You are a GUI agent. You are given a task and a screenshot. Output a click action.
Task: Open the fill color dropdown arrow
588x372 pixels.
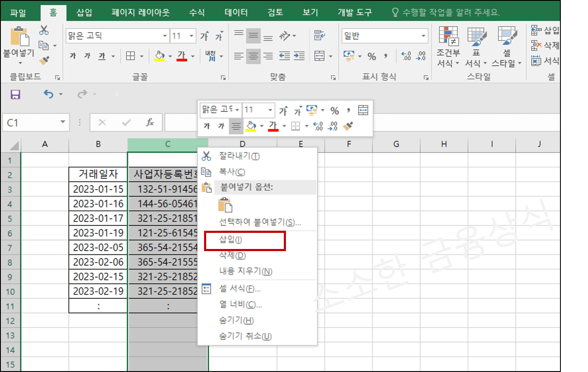click(x=170, y=56)
